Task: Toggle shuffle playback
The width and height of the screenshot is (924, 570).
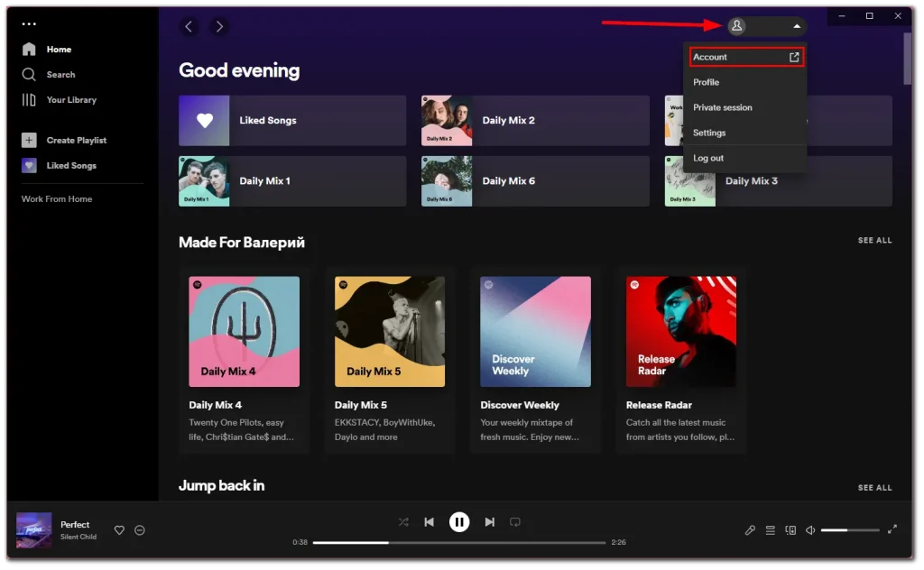Action: 403,522
